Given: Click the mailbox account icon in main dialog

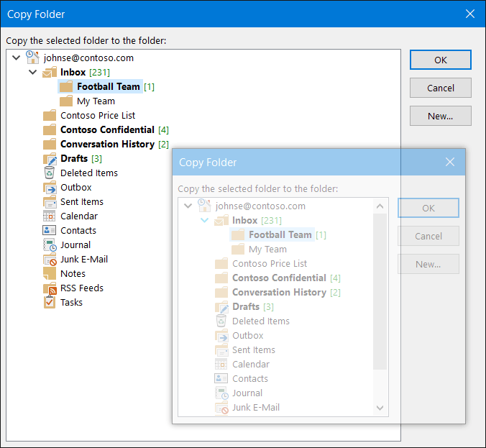Looking at the screenshot, I should (x=32, y=58).
